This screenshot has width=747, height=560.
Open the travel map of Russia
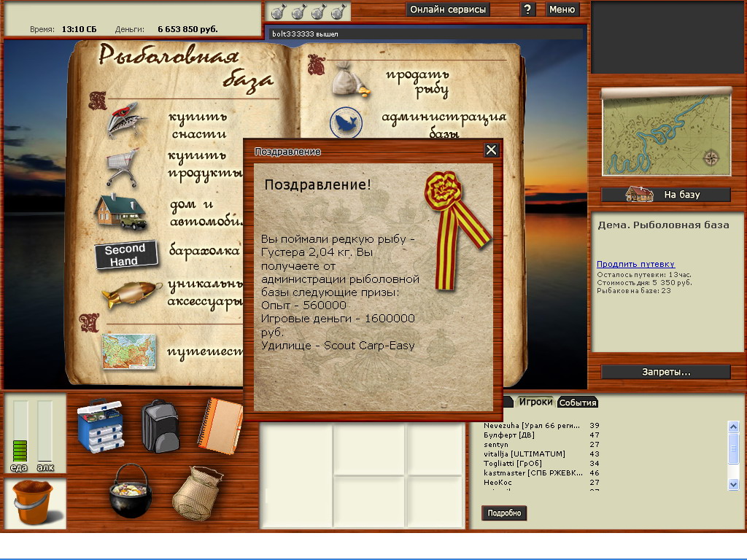(128, 352)
